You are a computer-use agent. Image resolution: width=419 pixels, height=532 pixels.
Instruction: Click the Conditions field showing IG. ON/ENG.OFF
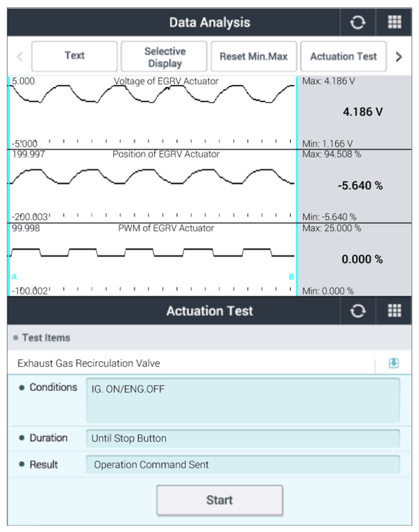click(243, 400)
